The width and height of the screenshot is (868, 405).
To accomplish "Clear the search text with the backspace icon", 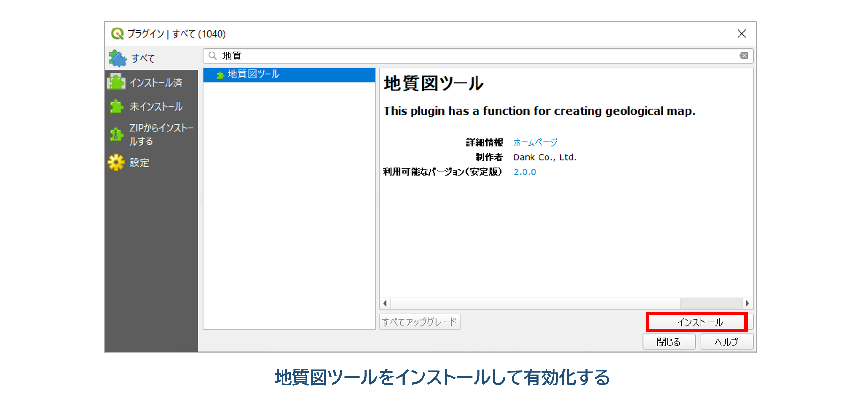I will [x=744, y=56].
